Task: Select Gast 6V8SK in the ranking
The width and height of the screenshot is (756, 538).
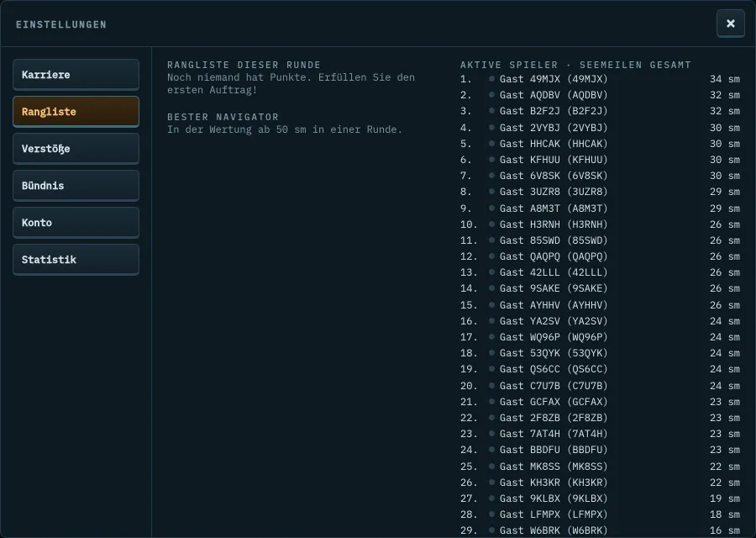Action: tap(600, 176)
